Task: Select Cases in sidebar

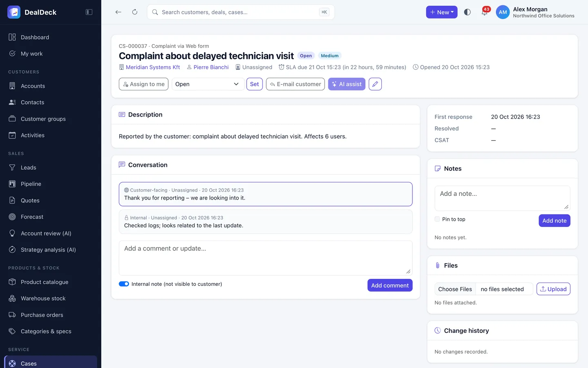Action: pyautogui.click(x=51, y=362)
